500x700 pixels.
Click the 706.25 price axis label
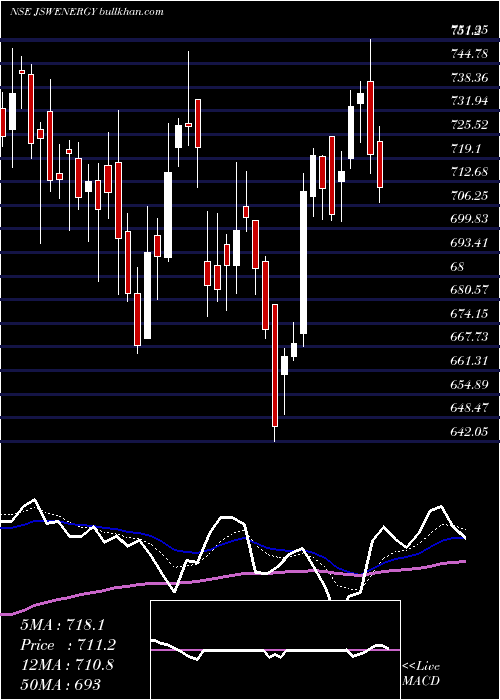tap(469, 196)
